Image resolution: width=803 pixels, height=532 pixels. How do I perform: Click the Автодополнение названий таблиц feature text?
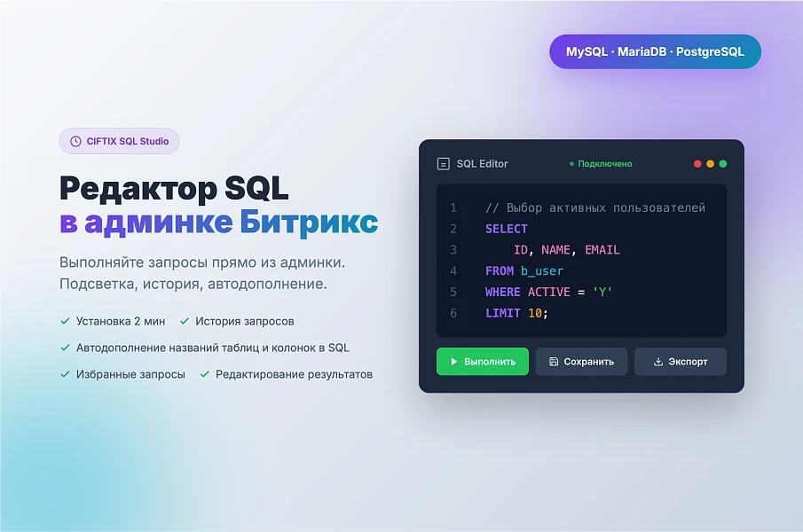coord(213,348)
